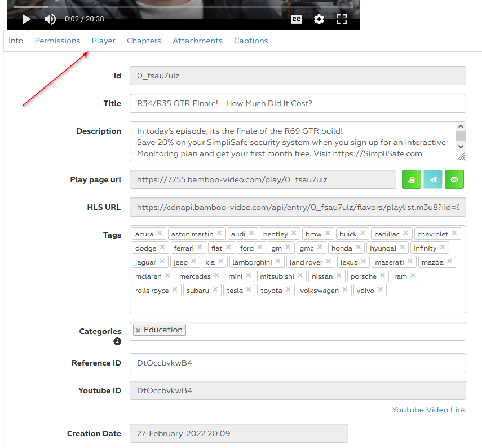Image resolution: width=482 pixels, height=448 pixels.
Task: Remove the acura tag
Action: tap(160, 233)
